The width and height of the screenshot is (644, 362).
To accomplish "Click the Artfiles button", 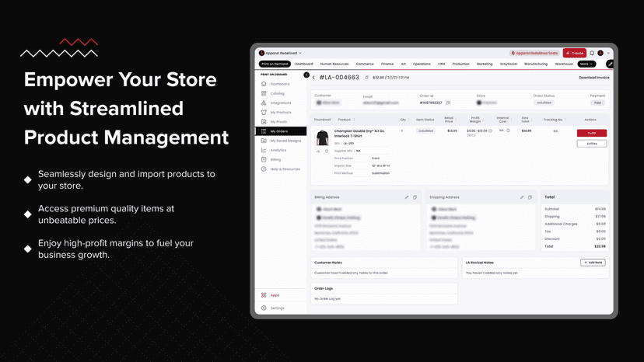I will [x=592, y=144].
